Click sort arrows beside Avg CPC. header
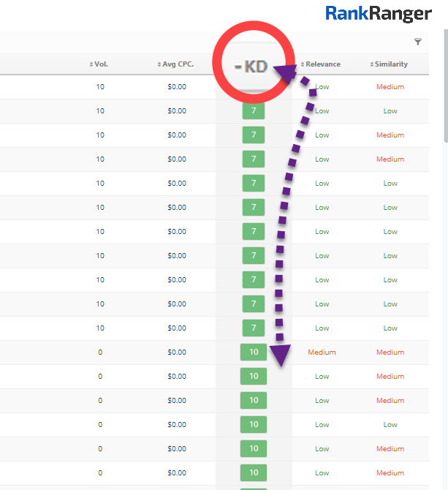448x490 pixels. tap(159, 64)
